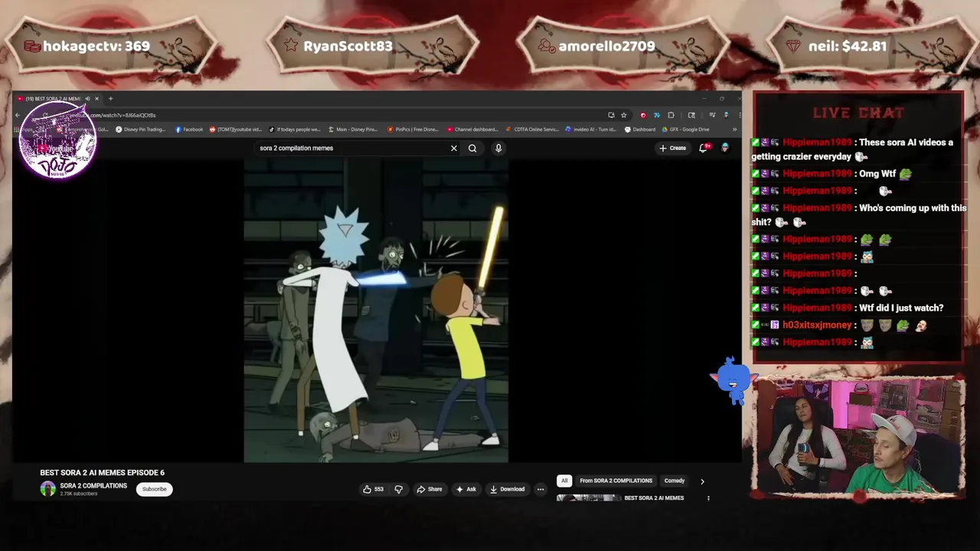Viewport: 980px width, 551px height.
Task: Open the recommended BEST SORA 2 AI MEMES thumbnail
Action: 589,498
